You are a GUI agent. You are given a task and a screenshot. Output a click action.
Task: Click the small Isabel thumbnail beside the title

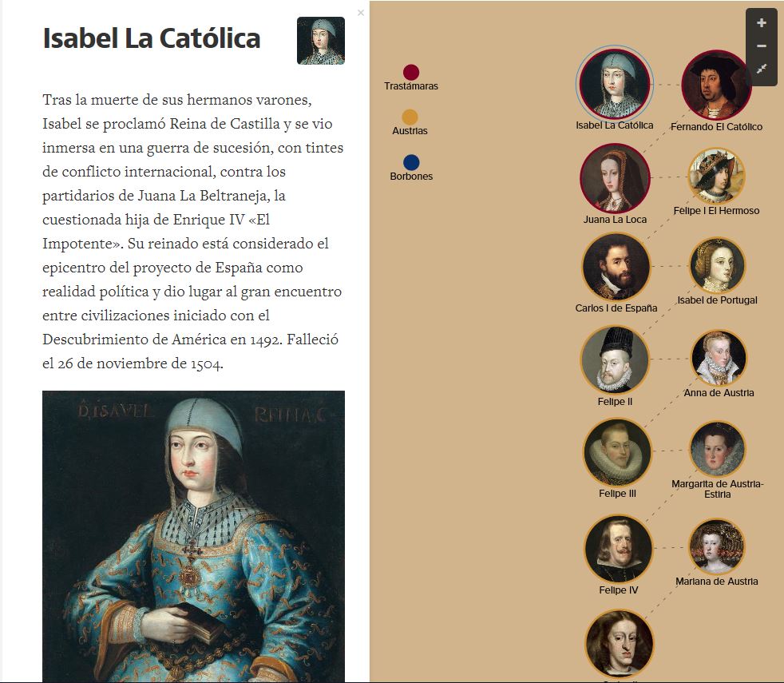click(320, 41)
